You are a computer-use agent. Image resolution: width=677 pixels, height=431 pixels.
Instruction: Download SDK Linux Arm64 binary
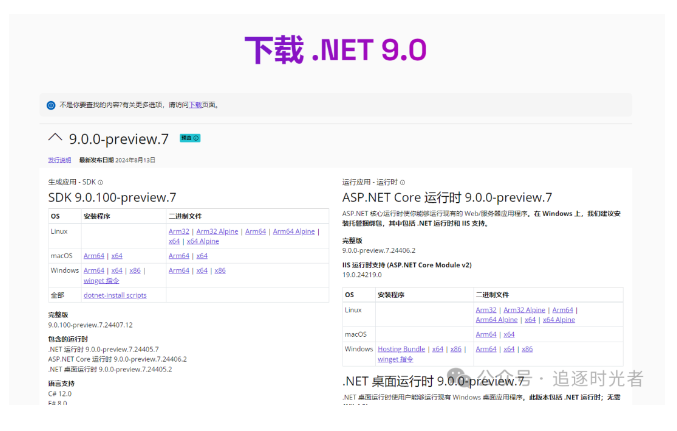pyautogui.click(x=256, y=231)
